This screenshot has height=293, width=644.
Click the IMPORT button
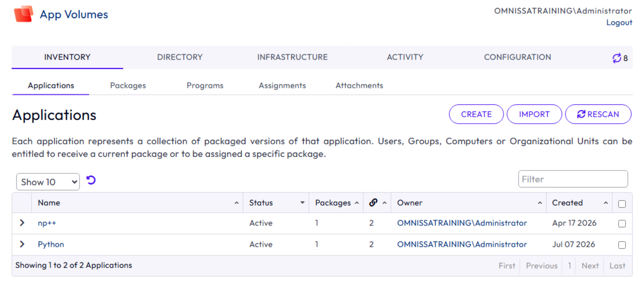[534, 114]
